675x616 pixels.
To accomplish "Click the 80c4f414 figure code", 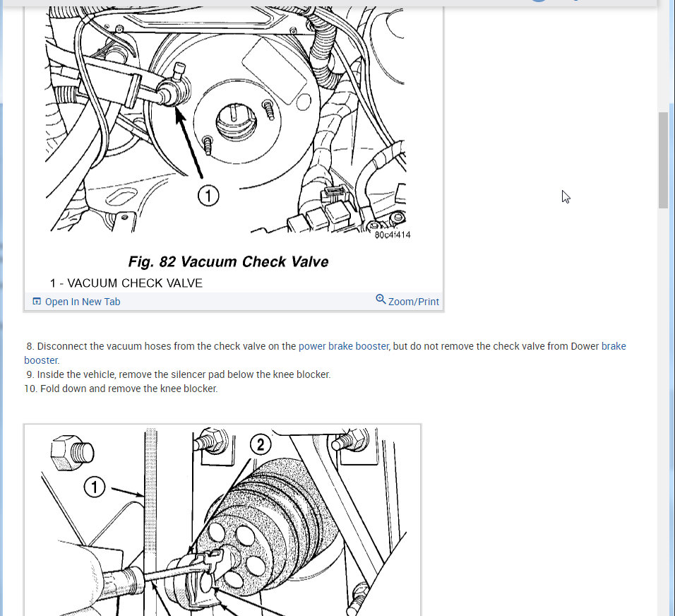I will [393, 235].
